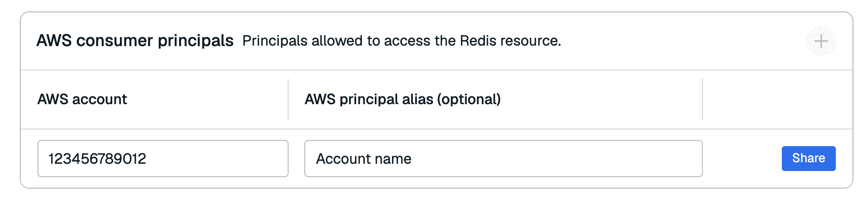868x199 pixels.
Task: Click the empty area right of Account name text
Action: pyautogui.click(x=555, y=159)
